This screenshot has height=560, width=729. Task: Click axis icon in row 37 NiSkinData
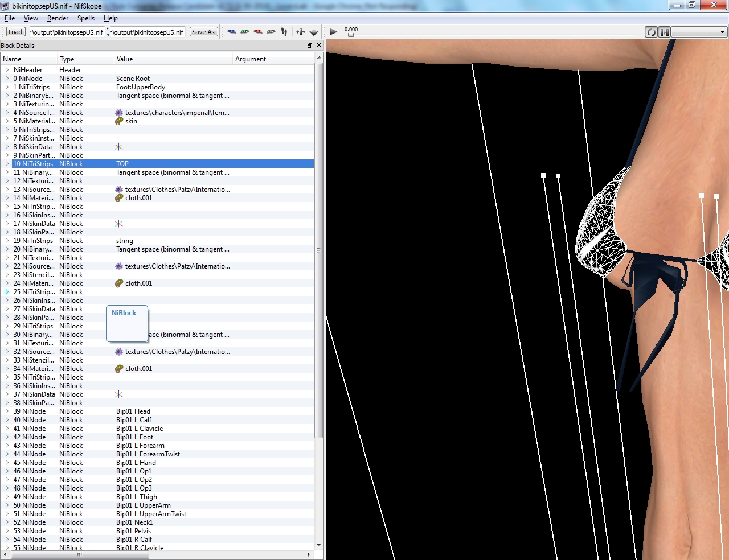[x=119, y=394]
